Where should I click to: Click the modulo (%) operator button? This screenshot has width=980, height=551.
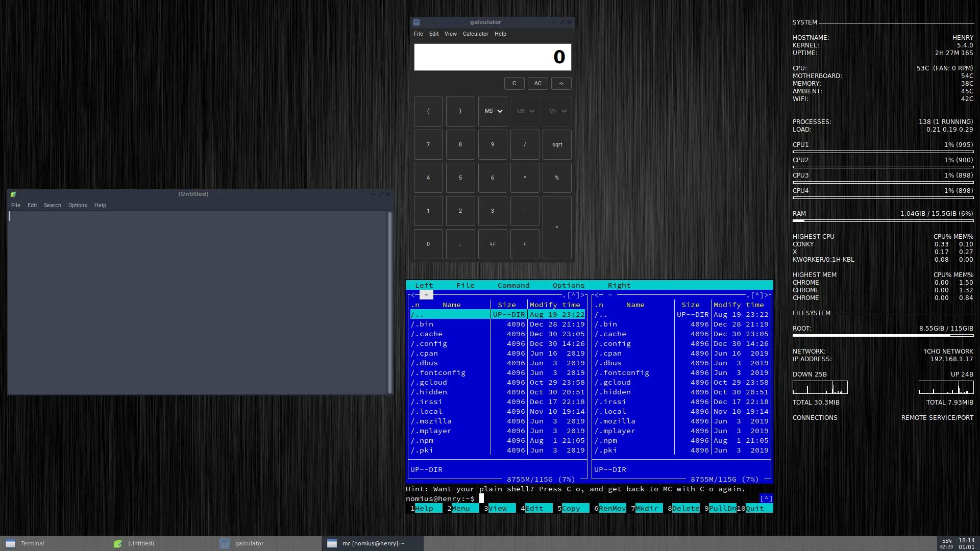557,178
